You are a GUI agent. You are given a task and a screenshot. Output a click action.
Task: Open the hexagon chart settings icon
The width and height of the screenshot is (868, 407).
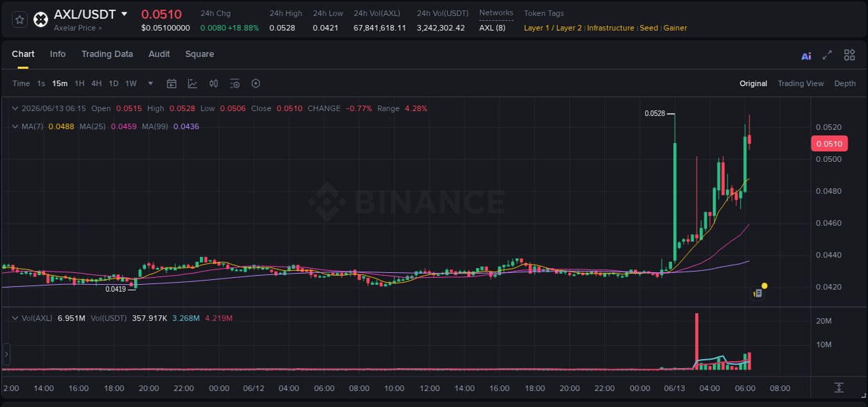click(256, 83)
